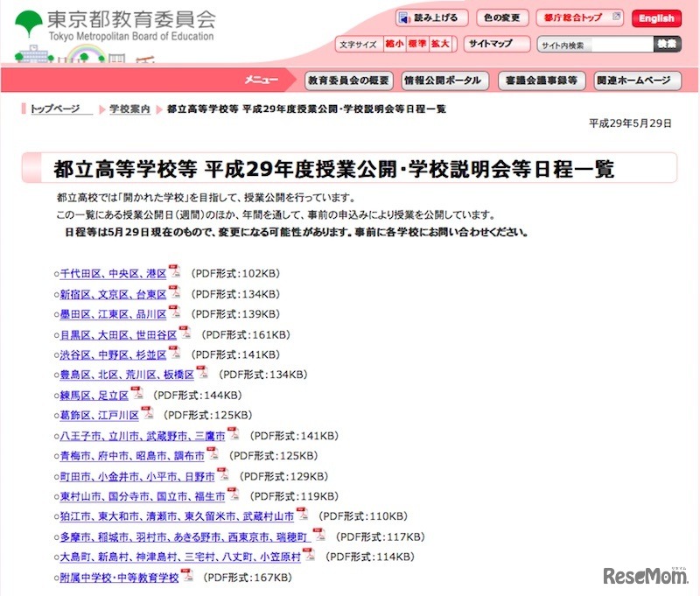Set text size to 標準
This screenshot has width=700, height=596.
[x=417, y=45]
